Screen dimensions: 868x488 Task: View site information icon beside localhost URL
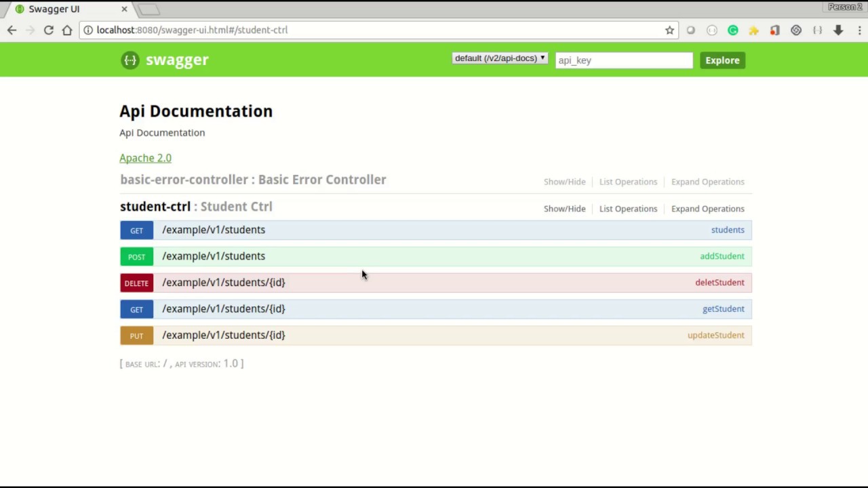point(88,30)
